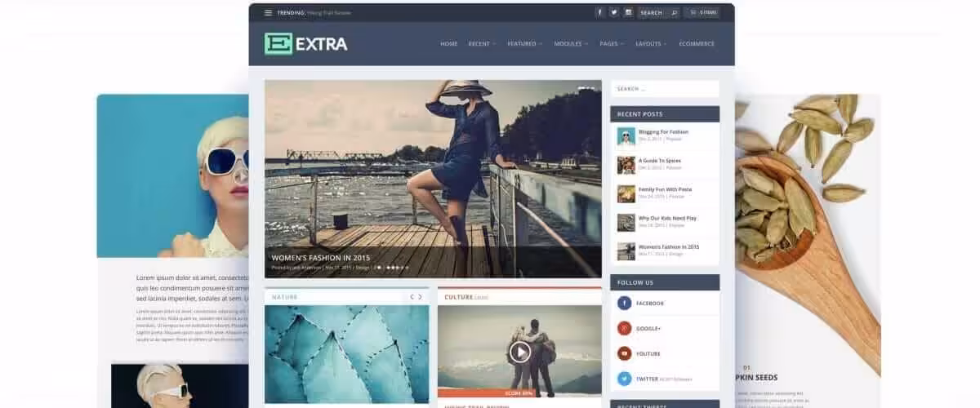Click the Facebook label under Follow Us
This screenshot has width=980, height=408.
coord(651,304)
